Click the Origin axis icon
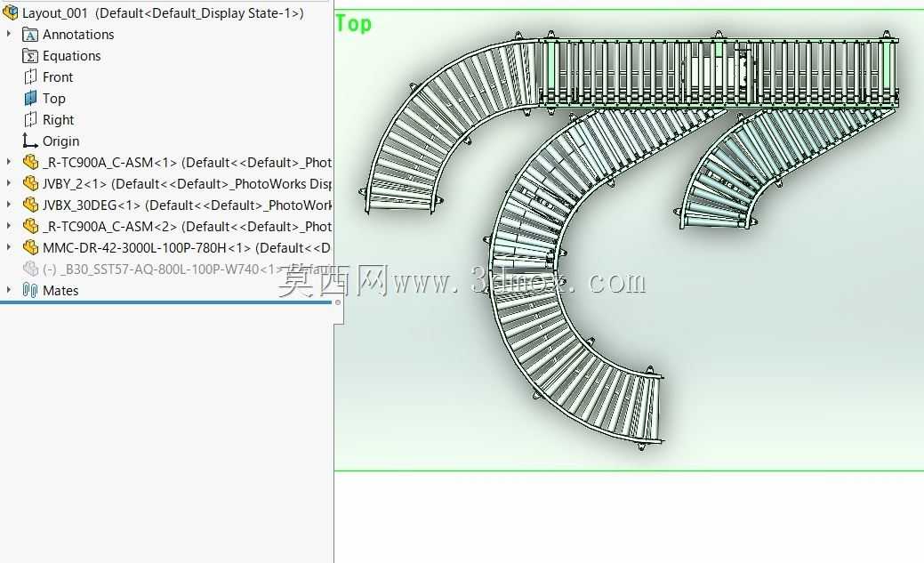Viewport: 924px width, 563px height. (30, 141)
